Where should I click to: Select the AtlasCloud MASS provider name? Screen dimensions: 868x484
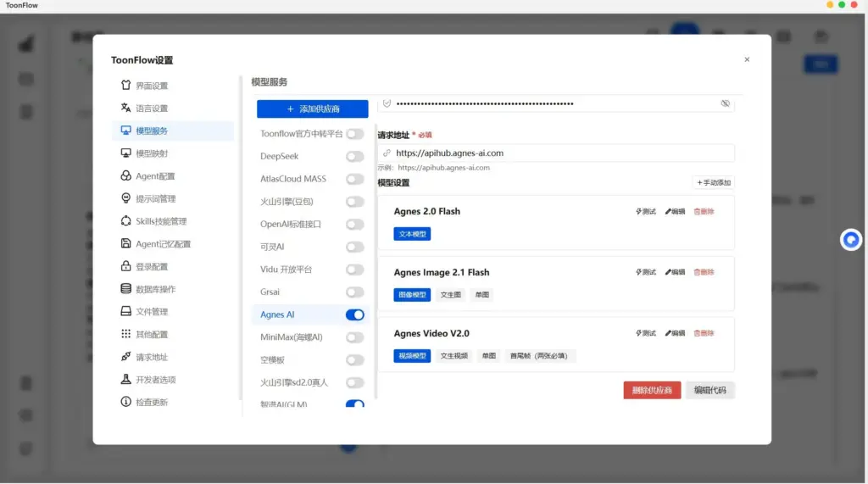(293, 179)
